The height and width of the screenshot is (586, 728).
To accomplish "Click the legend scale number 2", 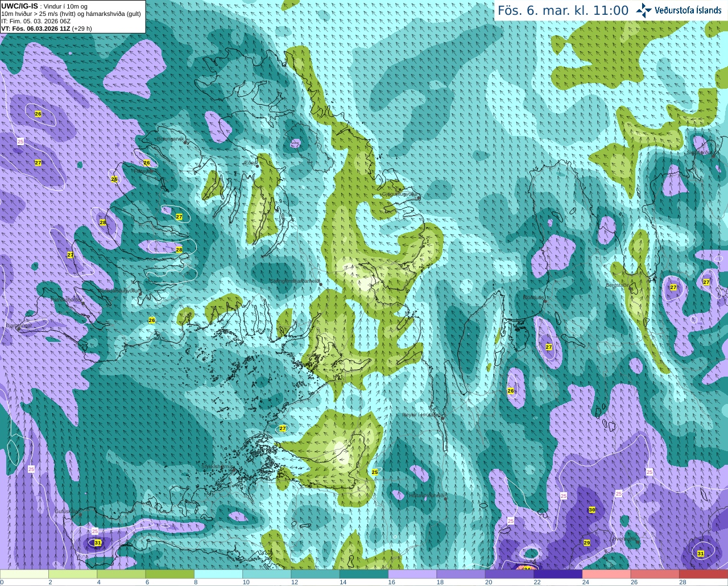I will click(x=50, y=582).
